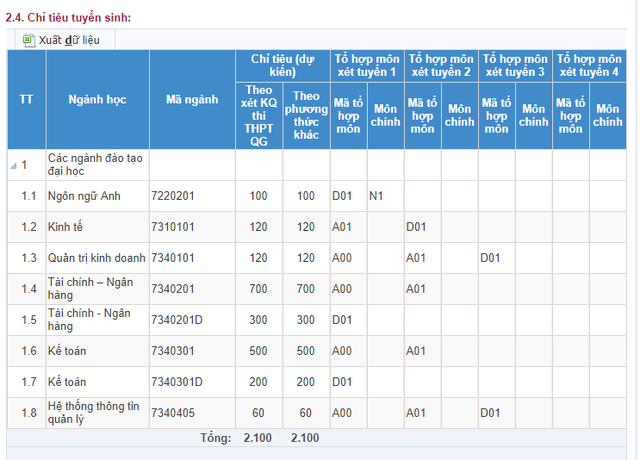Click the N1 main subject cell
Image resolution: width=640 pixels, height=460 pixels.
(376, 195)
